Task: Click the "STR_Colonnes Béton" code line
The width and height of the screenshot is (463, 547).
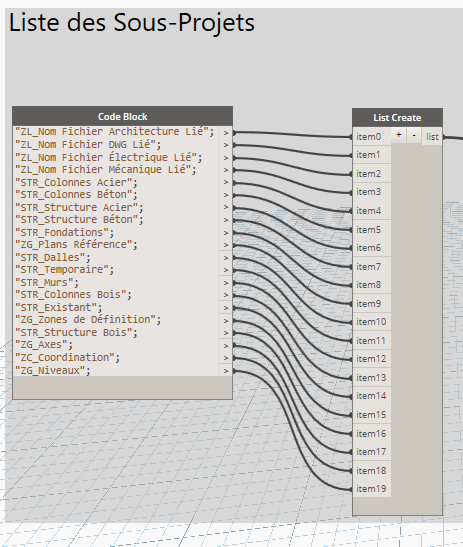Action: point(76,195)
